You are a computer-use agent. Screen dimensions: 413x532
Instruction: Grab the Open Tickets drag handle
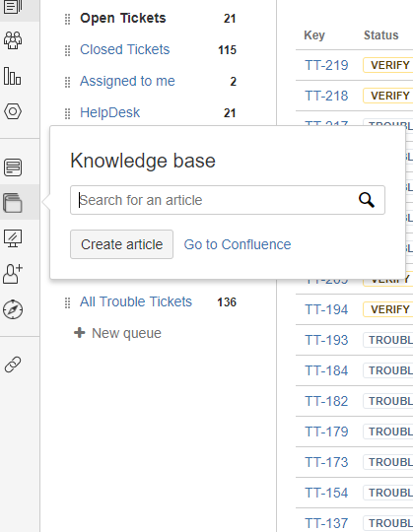[67, 20]
